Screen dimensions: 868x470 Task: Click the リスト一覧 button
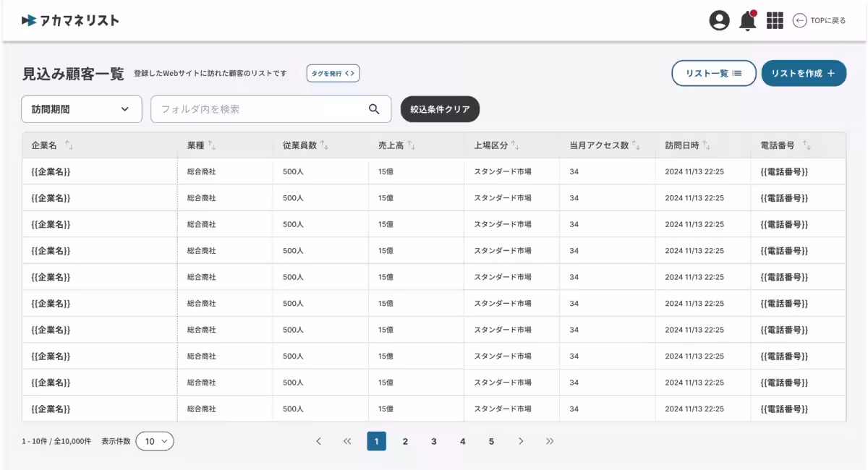pos(714,73)
